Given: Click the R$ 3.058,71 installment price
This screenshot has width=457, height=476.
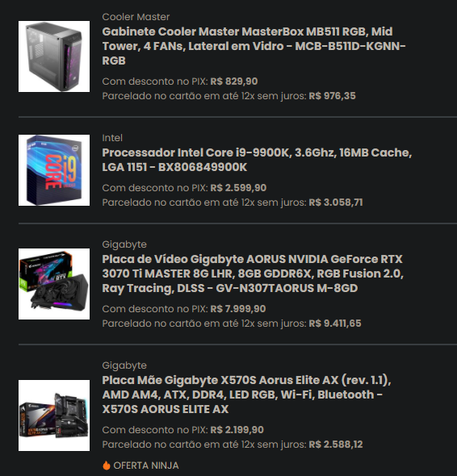Looking at the screenshot, I should (x=336, y=203).
